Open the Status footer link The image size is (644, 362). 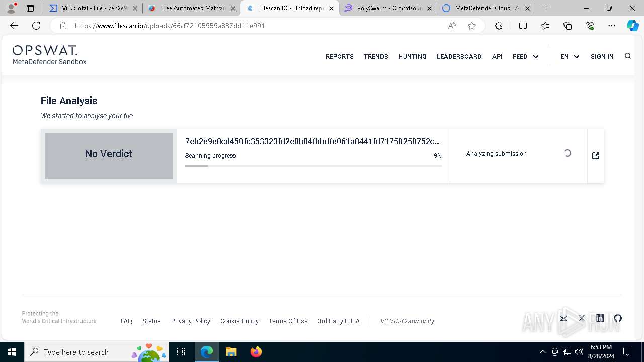(151, 321)
